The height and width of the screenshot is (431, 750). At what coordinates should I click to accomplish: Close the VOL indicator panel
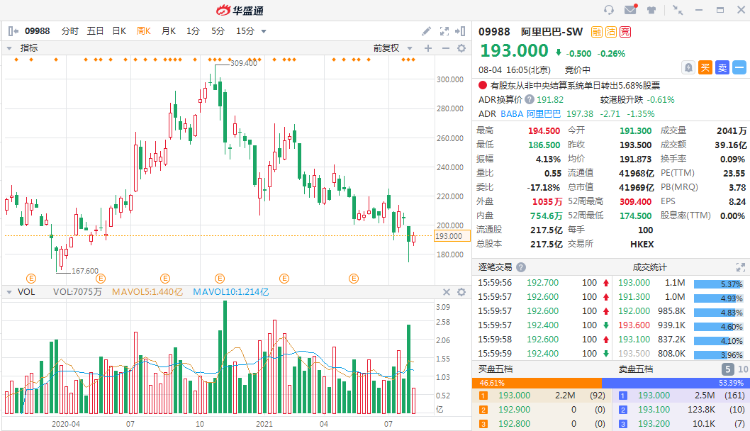click(x=446, y=292)
